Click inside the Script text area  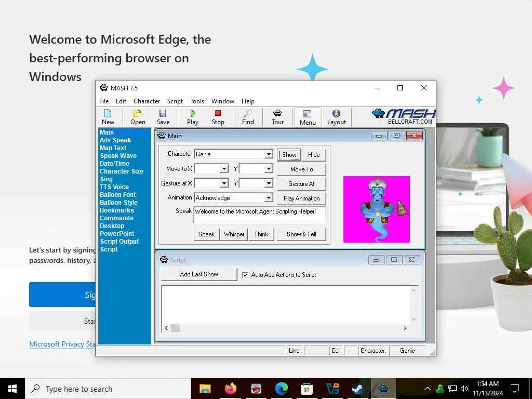[x=286, y=304]
